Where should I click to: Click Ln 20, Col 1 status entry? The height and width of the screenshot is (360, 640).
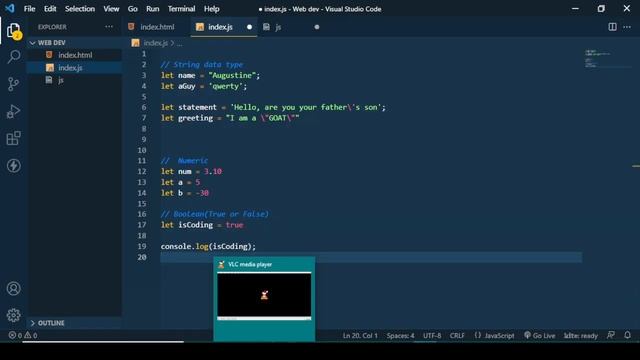click(360, 336)
